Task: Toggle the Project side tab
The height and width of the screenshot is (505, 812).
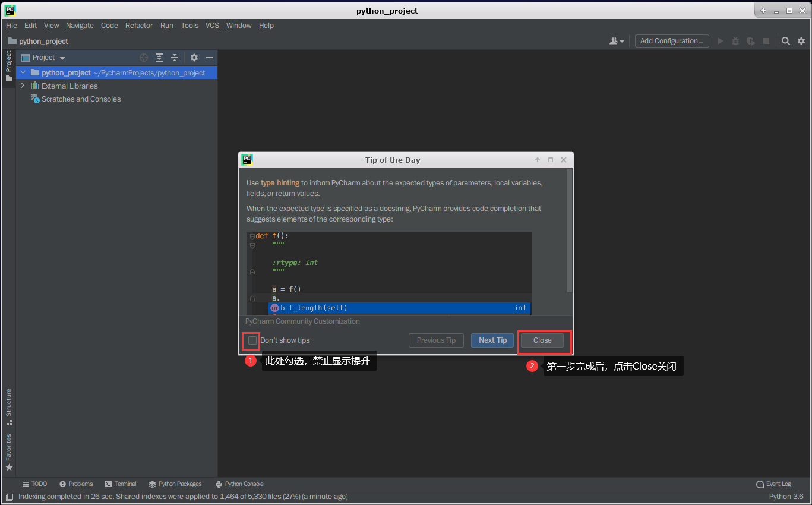Action: pyautogui.click(x=9, y=66)
